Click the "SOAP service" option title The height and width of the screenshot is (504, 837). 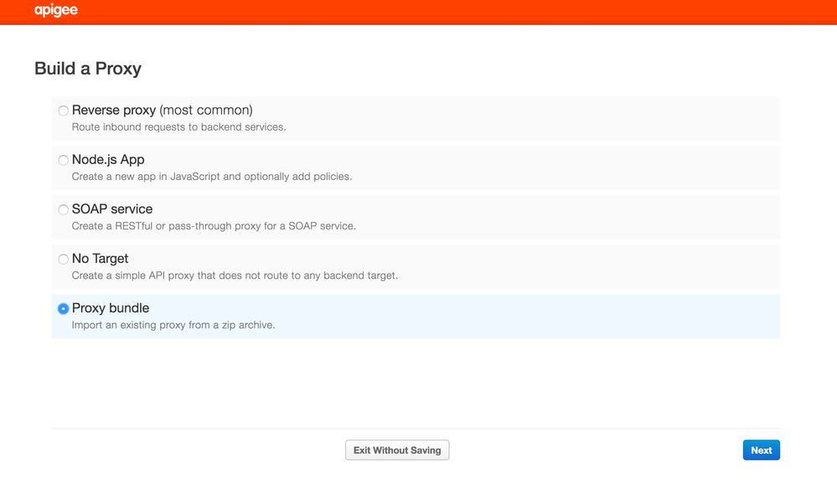pyautogui.click(x=112, y=209)
